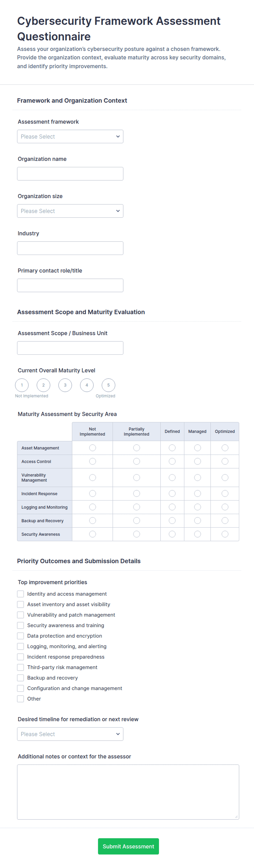Viewport: 254px width, 868px height.
Task: Check the Other improvement priority box
Action: click(x=20, y=699)
